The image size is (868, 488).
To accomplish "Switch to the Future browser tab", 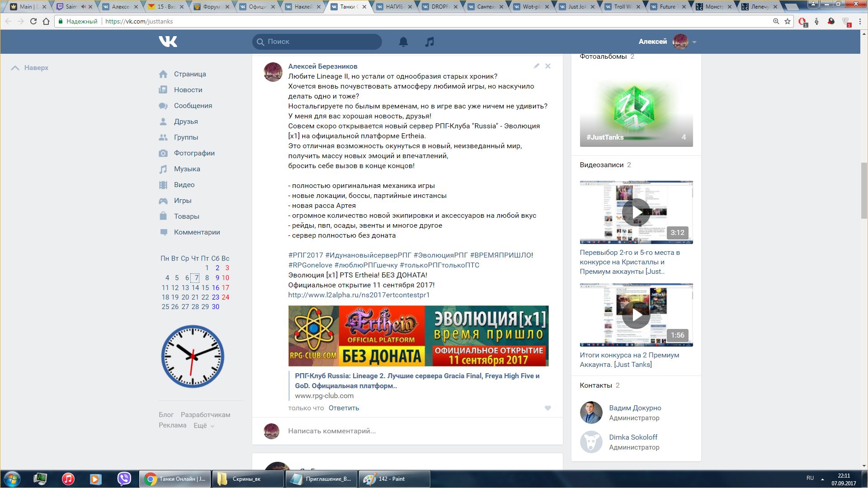I will pyautogui.click(x=667, y=7).
